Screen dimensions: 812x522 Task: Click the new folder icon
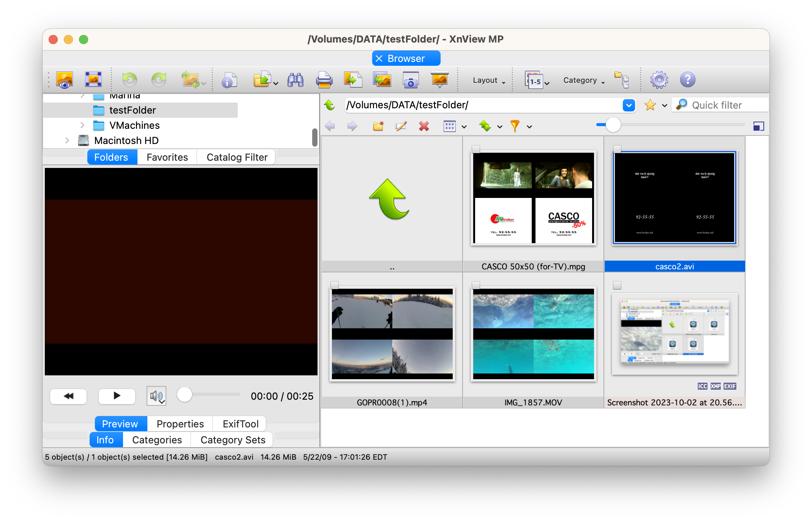tap(378, 126)
